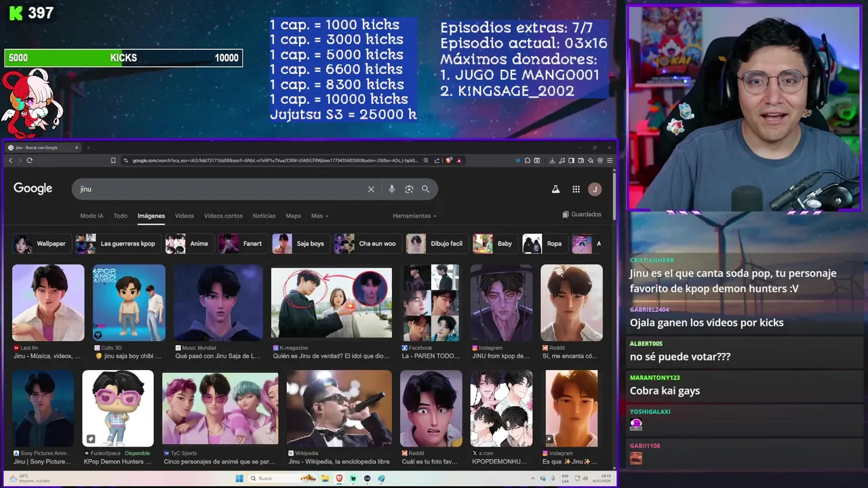
Task: Switch to the Todo tab
Action: 120,216
